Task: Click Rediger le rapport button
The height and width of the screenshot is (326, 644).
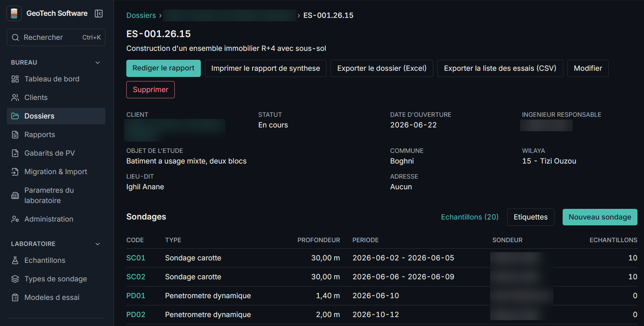Action: coord(163,68)
